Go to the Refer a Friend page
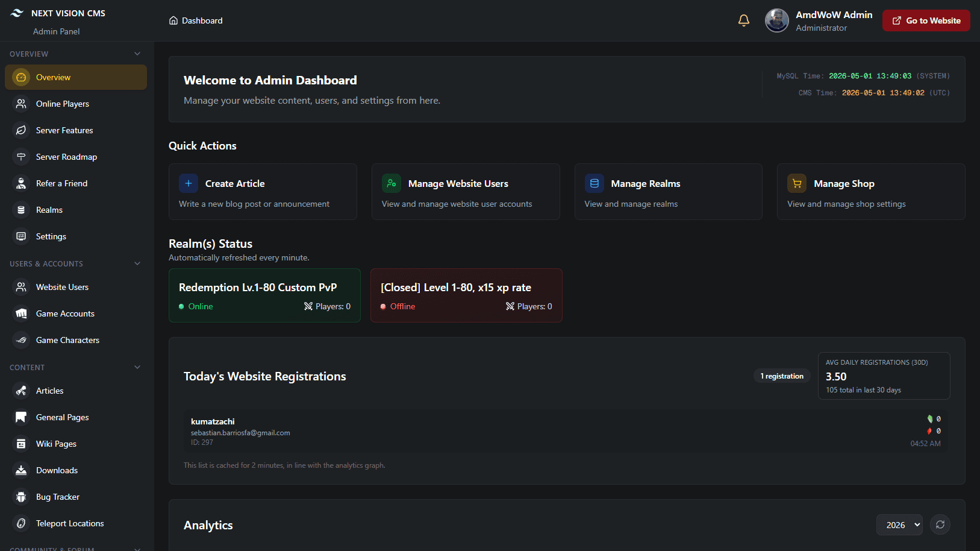 click(x=76, y=183)
